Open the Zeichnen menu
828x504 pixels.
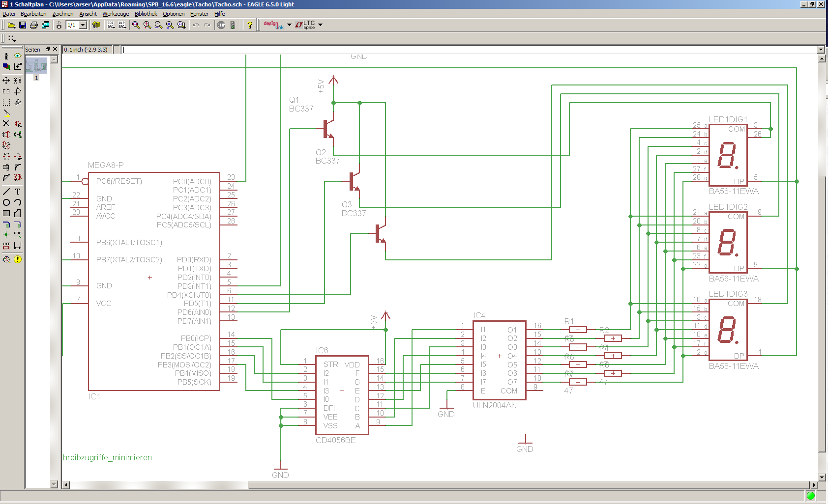(63, 14)
